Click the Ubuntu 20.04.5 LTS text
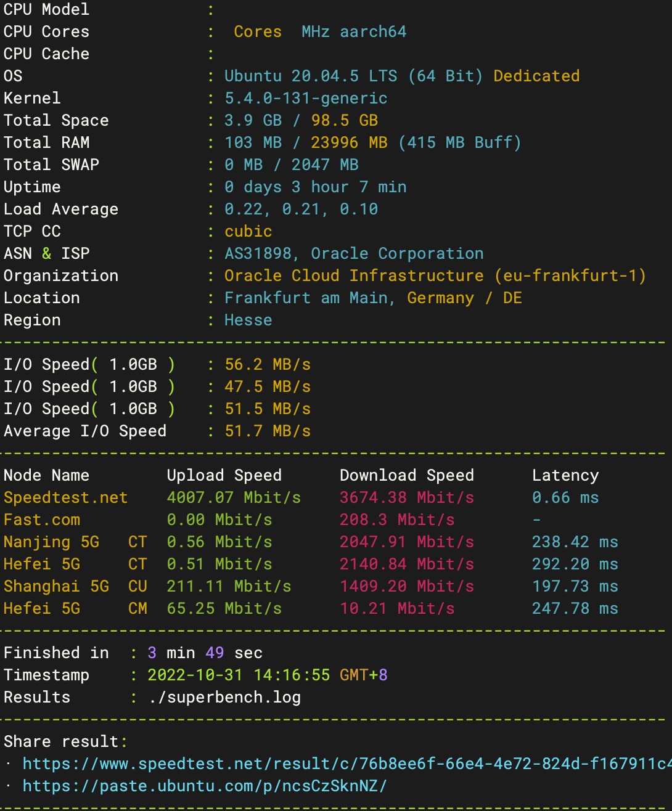The image size is (672, 811). pyautogui.click(x=310, y=76)
